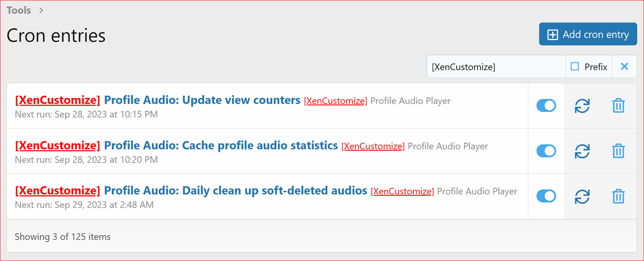
Task: Run the Daily clean up cron now
Action: pos(582,196)
